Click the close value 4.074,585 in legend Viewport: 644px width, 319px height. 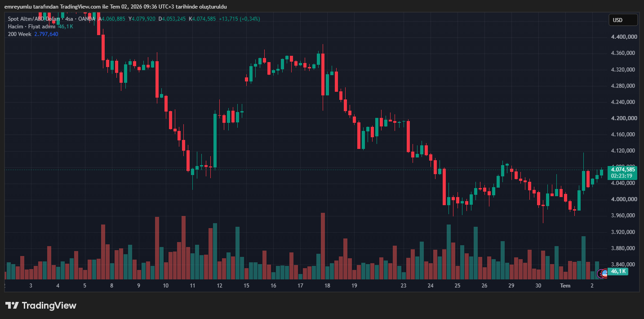pyautogui.click(x=204, y=19)
